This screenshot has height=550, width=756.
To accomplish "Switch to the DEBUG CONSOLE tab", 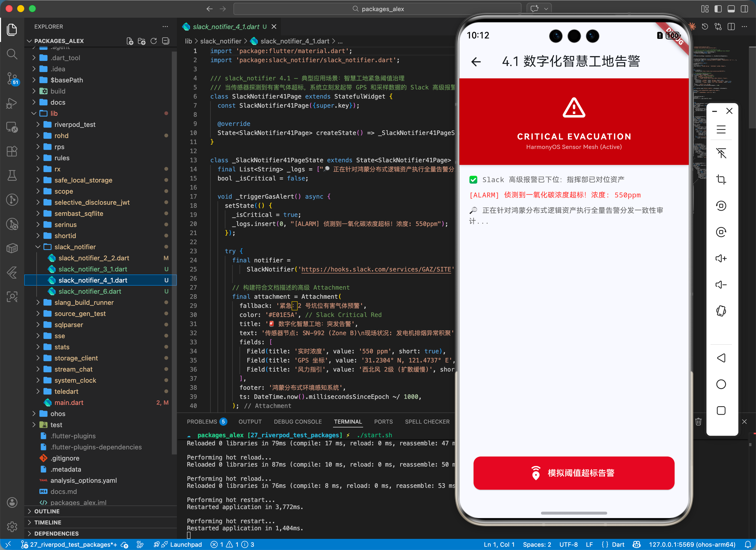I will [x=297, y=422].
